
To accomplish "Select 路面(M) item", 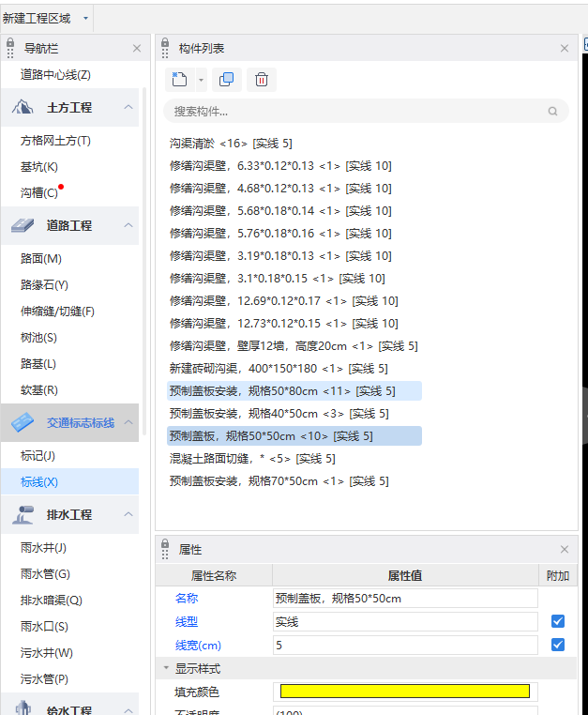I will 41,259.
